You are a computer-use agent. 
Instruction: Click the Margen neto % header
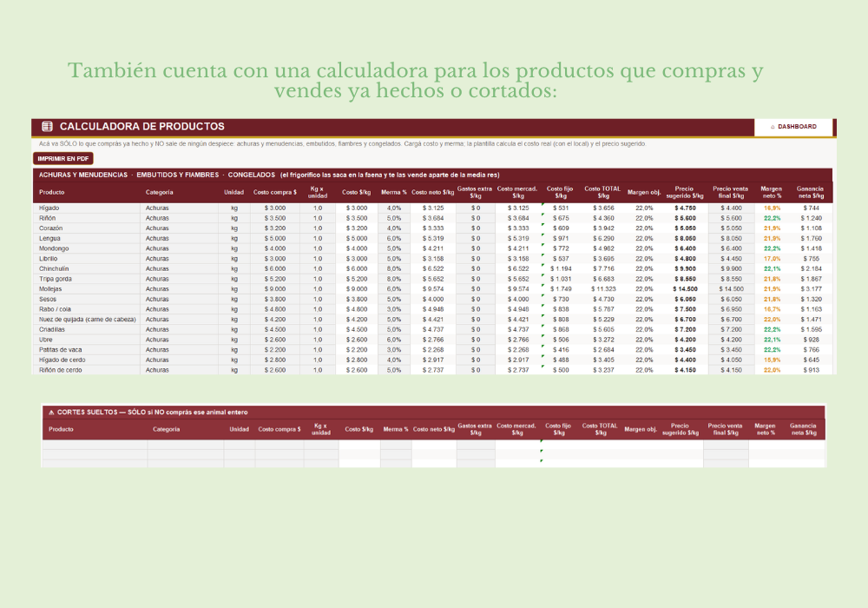771,192
